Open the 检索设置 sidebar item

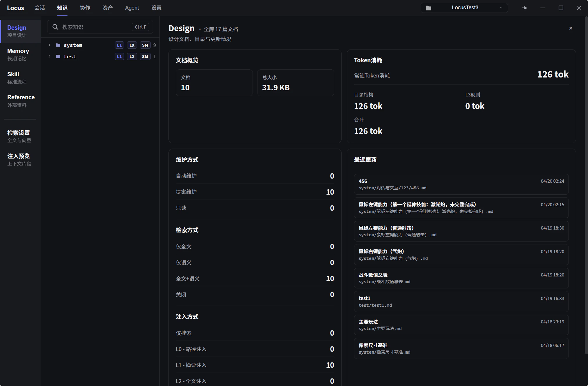19,136
